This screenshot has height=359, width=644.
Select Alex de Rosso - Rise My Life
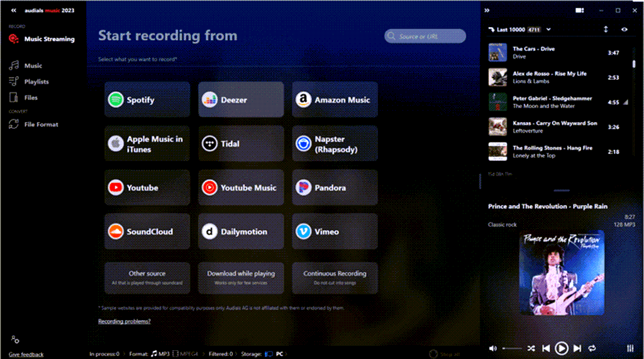coord(558,77)
